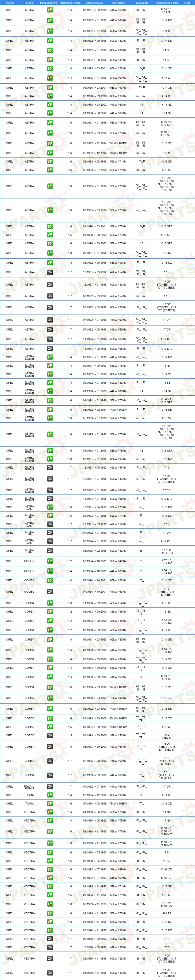195x980 pixels.
Task: Click production years 09.1991 -> 09.1993
Action: pyautogui.click(x=95, y=366)
